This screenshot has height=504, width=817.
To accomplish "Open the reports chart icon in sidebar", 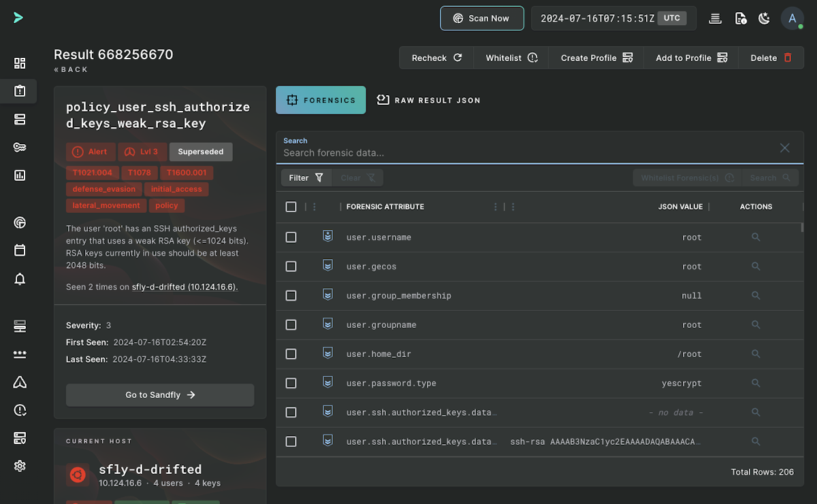I will tap(20, 175).
